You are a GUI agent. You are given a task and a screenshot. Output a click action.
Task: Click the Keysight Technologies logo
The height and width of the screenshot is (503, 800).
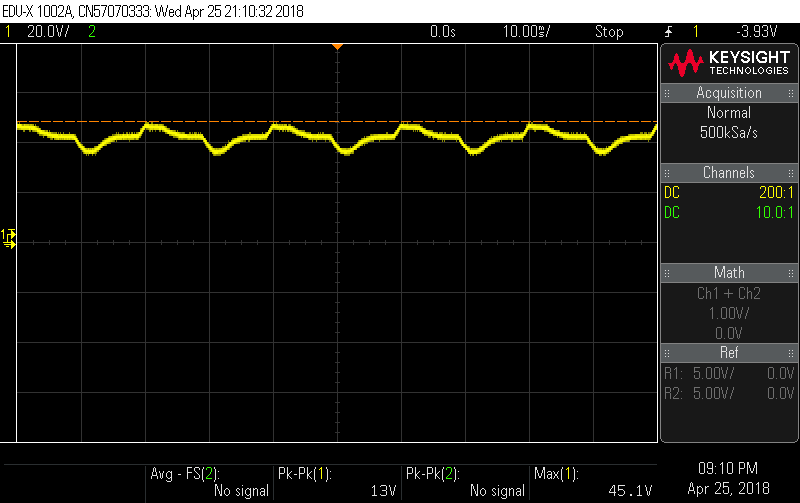pyautogui.click(x=729, y=63)
